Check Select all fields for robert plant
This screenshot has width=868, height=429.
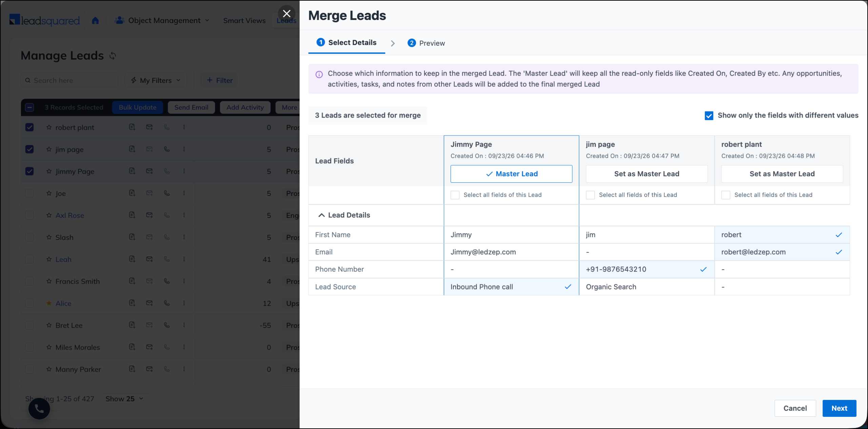[x=726, y=195]
